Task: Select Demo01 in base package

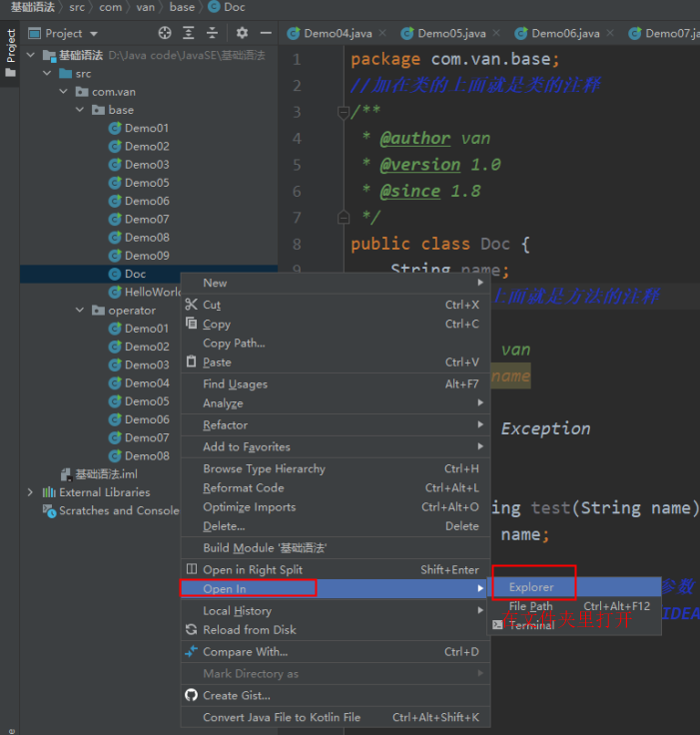Action: (146, 128)
